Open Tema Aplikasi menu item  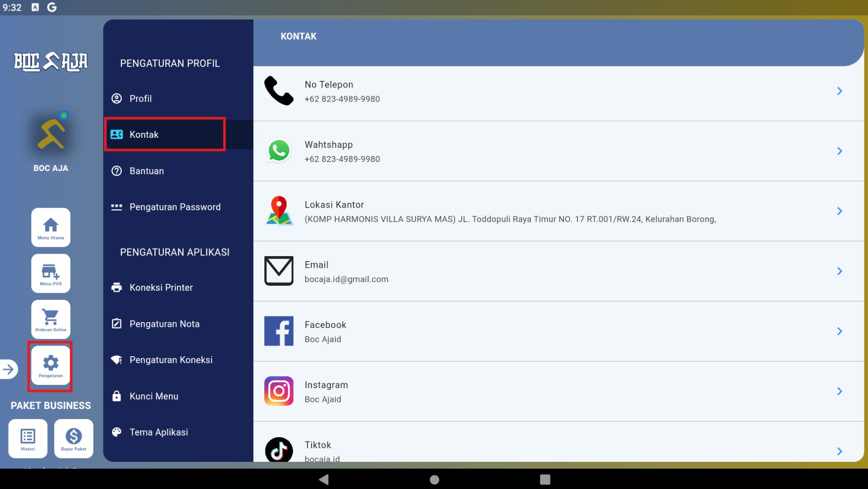pos(178,432)
